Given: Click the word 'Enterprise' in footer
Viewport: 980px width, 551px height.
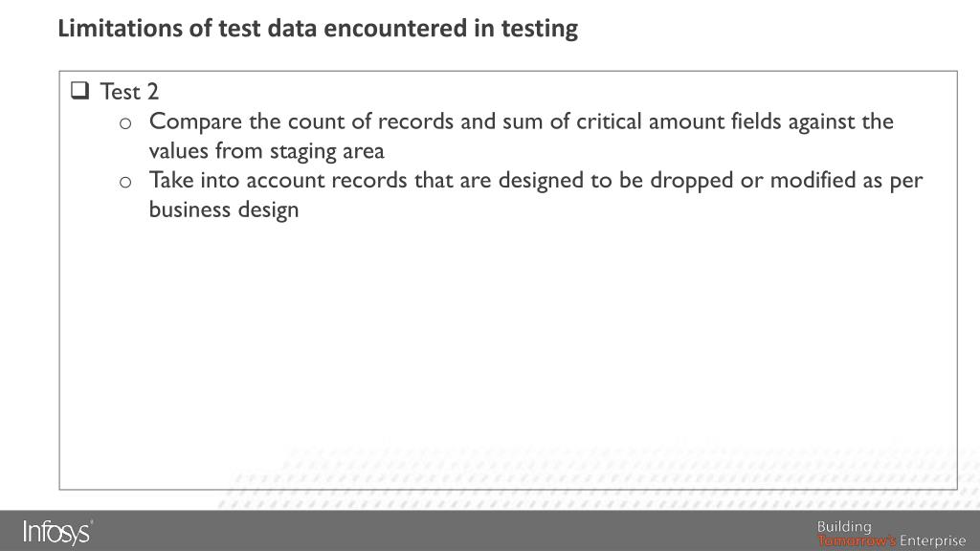Looking at the screenshot, I should tap(933, 541).
